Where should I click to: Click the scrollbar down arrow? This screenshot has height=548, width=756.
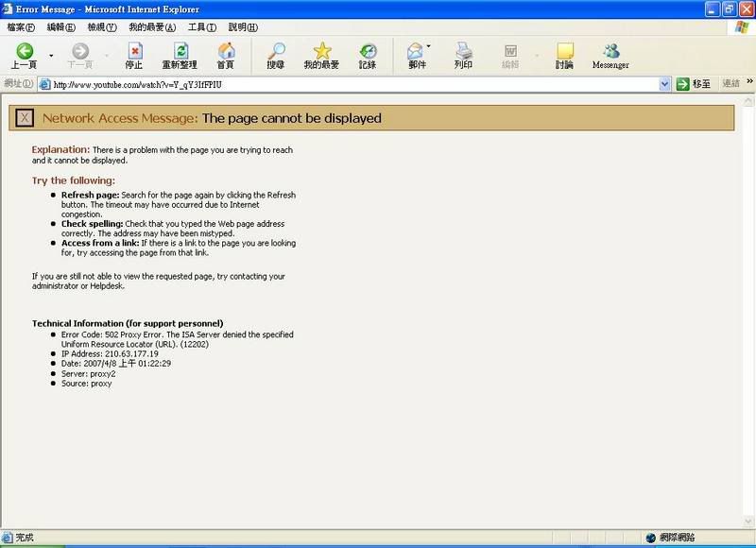click(748, 522)
